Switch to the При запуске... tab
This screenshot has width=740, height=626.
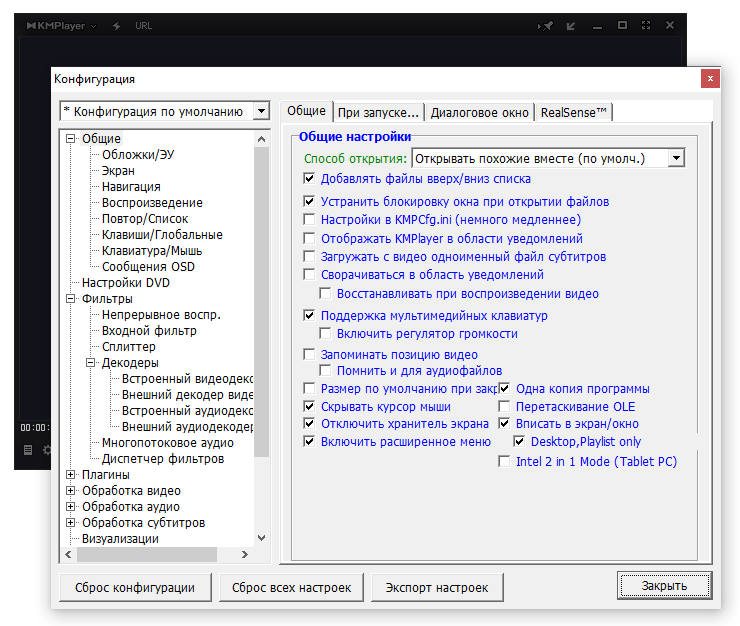tap(378, 113)
